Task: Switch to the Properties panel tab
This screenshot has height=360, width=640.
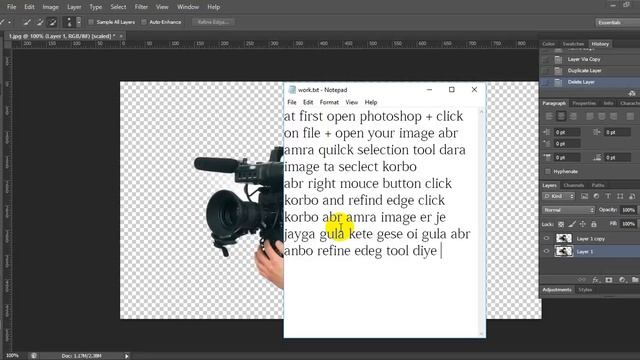Action: tap(584, 103)
